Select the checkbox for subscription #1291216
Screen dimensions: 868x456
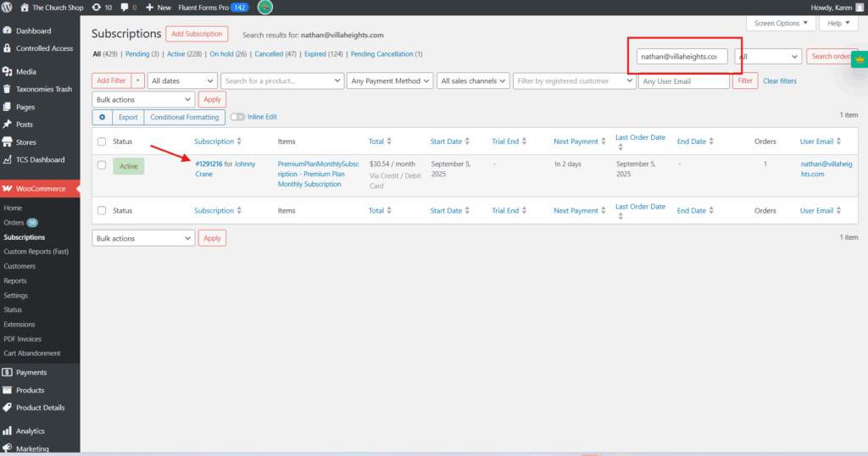[x=102, y=165]
